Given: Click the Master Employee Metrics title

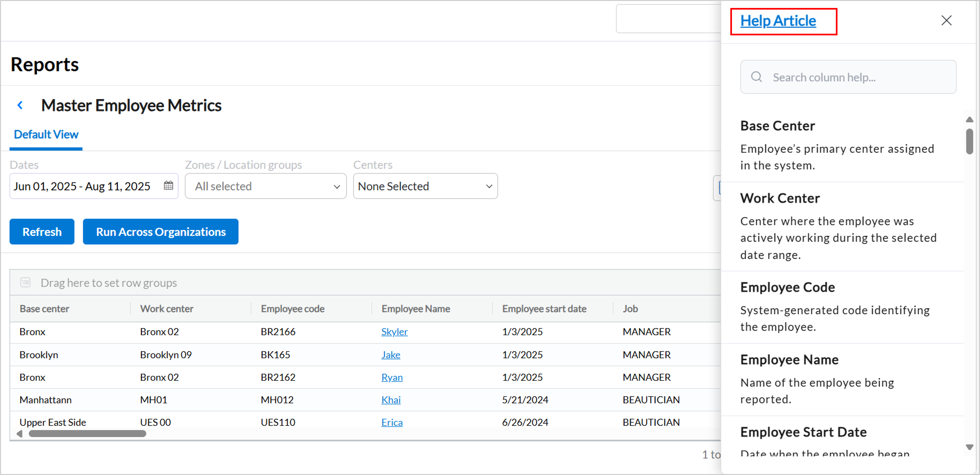Looking at the screenshot, I should tap(131, 105).
